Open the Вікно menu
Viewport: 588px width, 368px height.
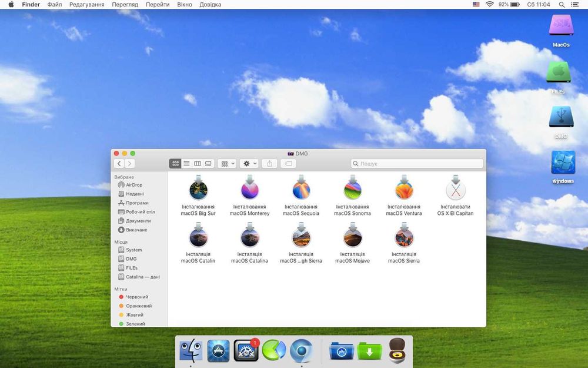coord(185,5)
